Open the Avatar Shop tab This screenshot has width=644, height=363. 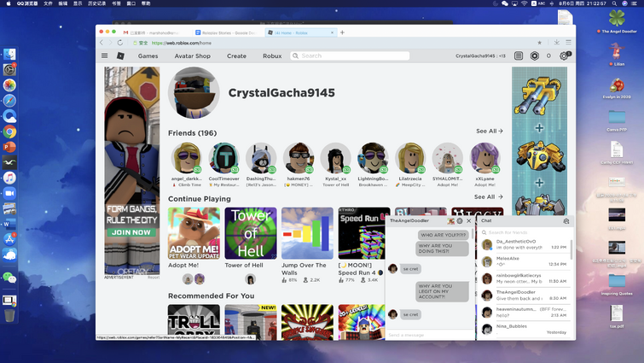(192, 56)
